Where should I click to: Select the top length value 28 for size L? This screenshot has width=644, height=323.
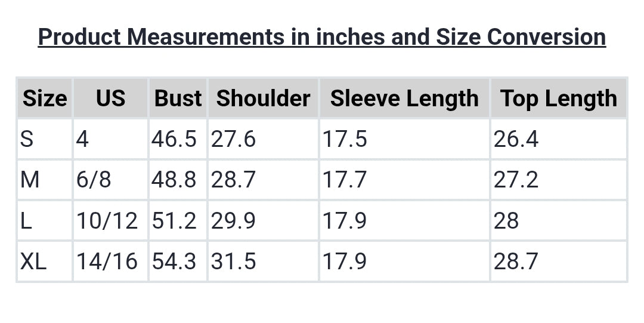tap(506, 221)
